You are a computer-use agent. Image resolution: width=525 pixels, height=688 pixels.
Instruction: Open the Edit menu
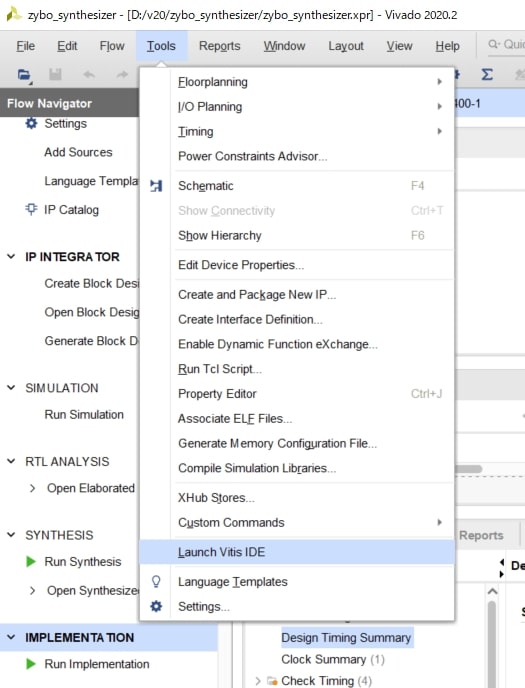(67, 46)
